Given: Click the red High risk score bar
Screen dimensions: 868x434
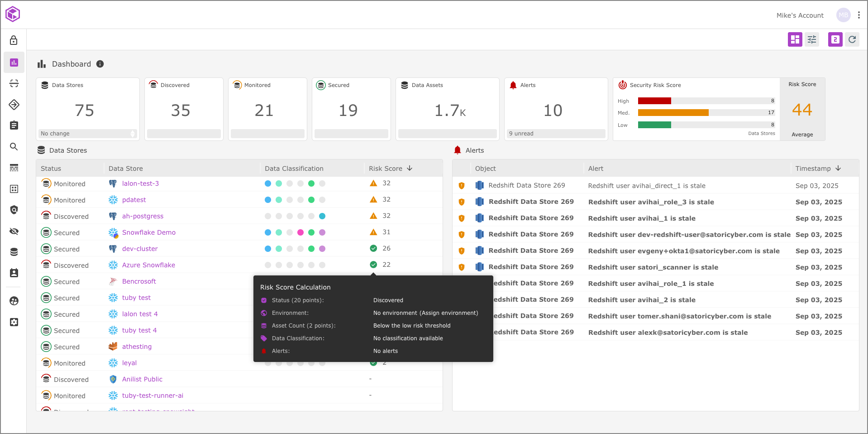Looking at the screenshot, I should 654,101.
